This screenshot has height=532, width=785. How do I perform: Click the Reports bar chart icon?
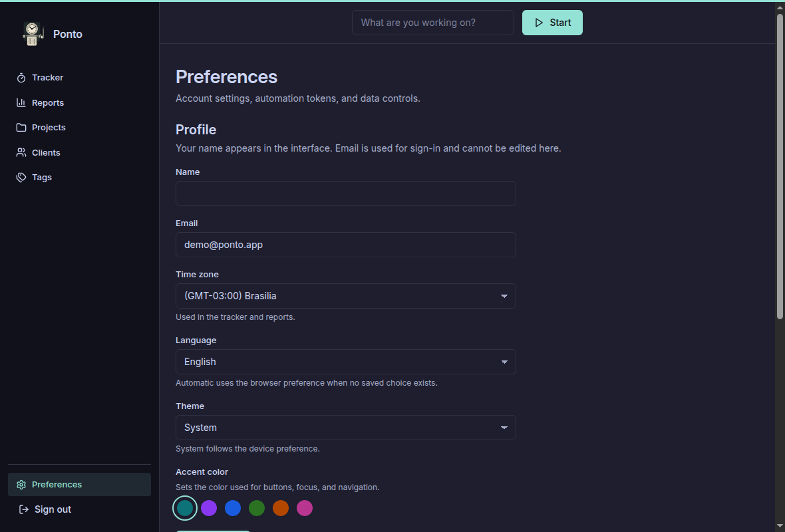click(x=21, y=102)
